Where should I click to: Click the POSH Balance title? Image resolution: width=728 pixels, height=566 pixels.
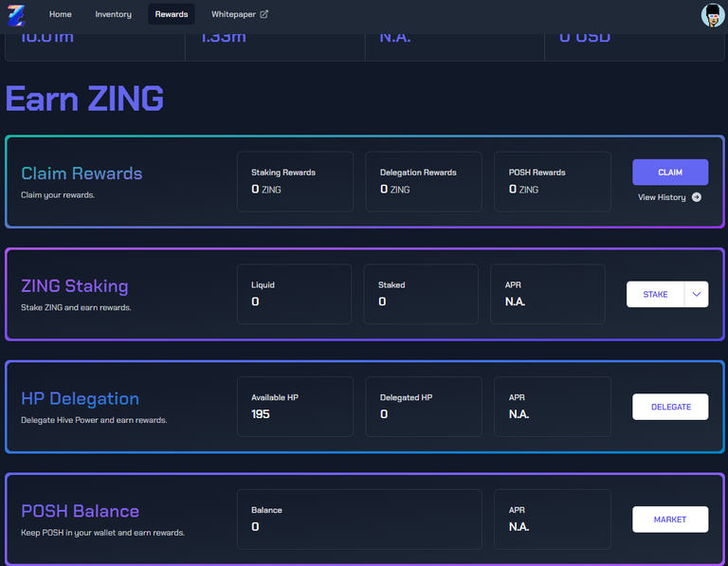click(x=80, y=511)
